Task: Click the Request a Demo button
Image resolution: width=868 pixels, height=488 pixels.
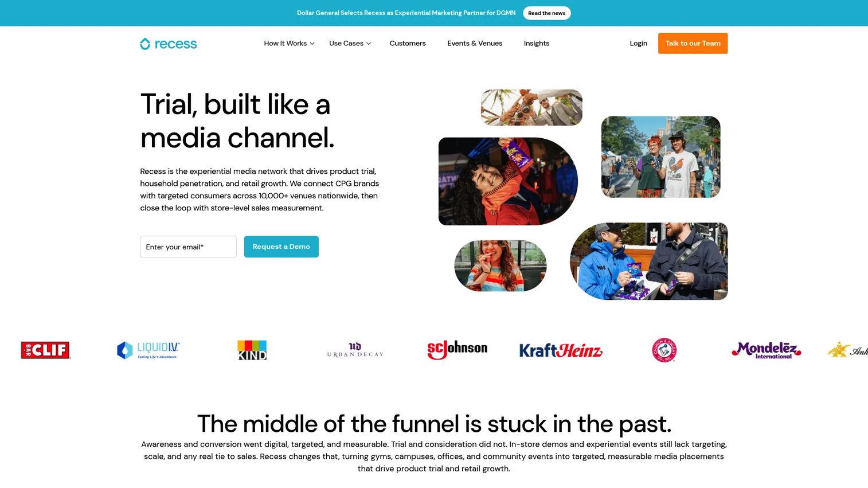Action: pyautogui.click(x=281, y=247)
